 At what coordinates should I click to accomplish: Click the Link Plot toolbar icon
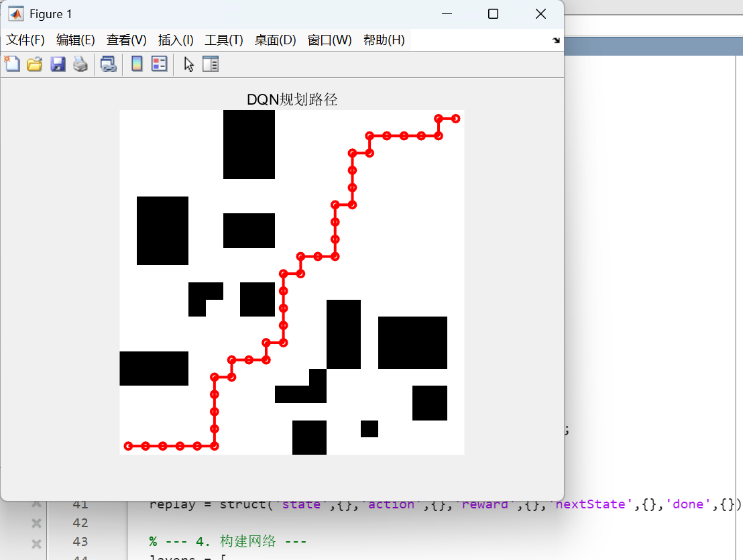[x=108, y=64]
